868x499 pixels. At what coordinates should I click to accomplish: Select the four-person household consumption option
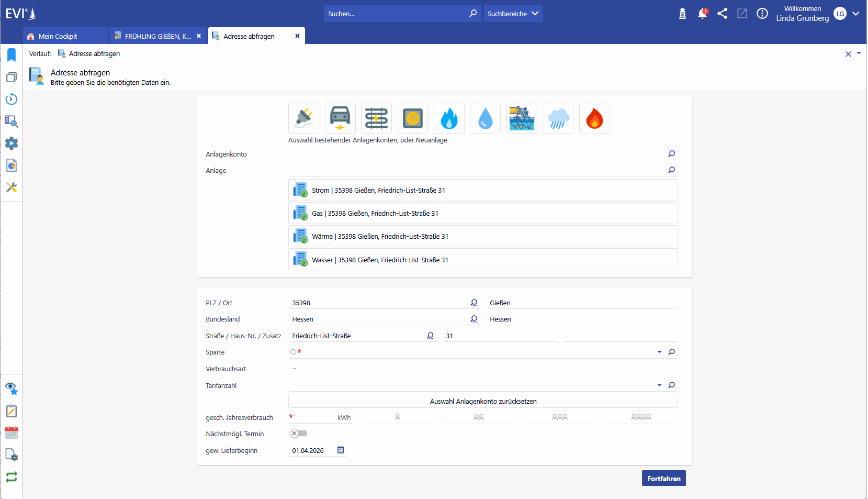(x=640, y=417)
